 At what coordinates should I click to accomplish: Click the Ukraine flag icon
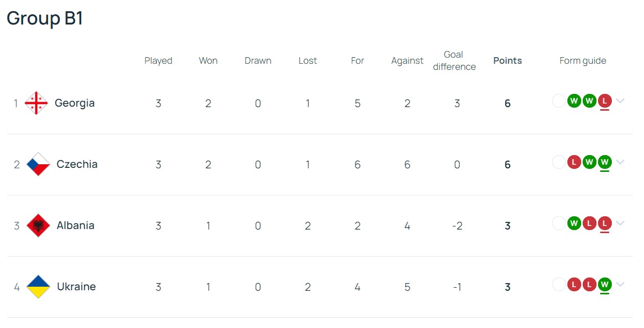pos(38,287)
